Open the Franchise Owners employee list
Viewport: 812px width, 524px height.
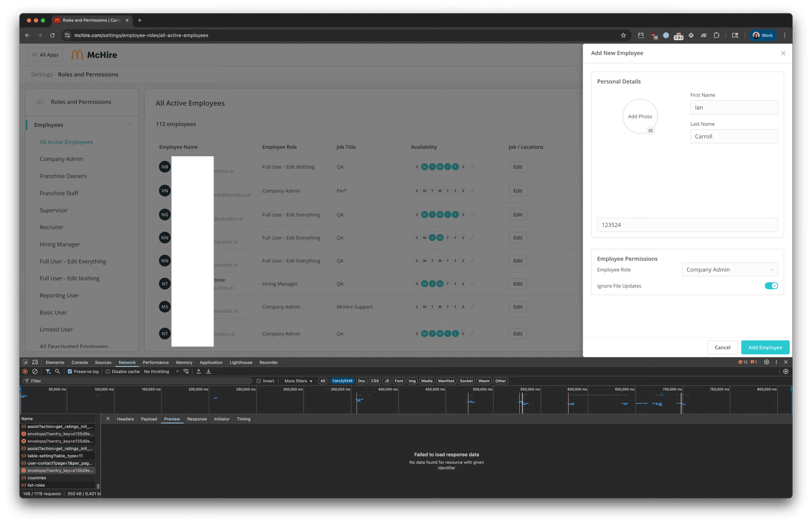click(x=63, y=176)
